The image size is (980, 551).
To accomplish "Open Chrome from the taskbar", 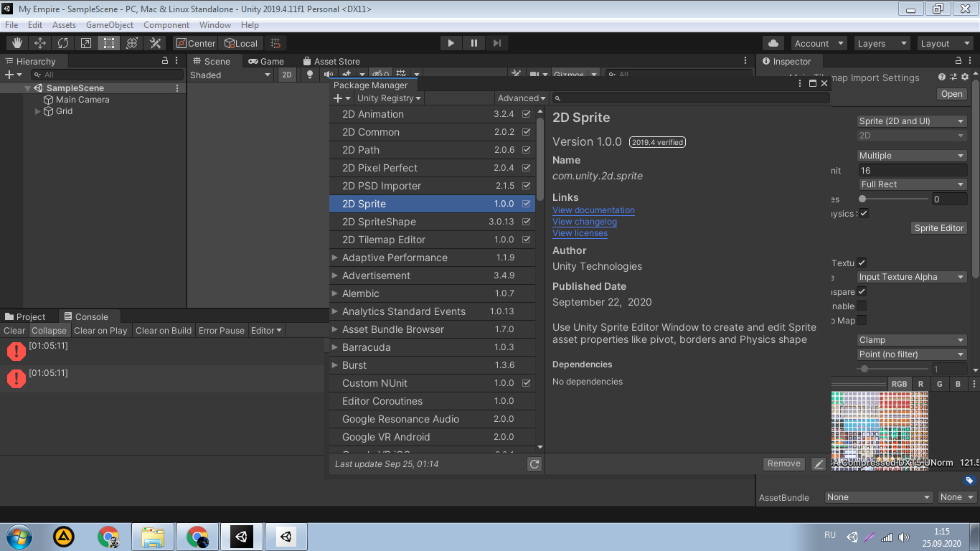I will 108,537.
